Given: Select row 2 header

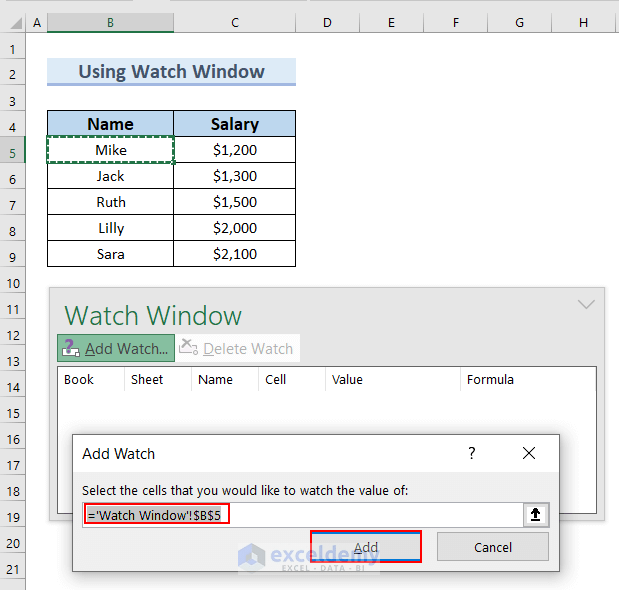Looking at the screenshot, I should pyautogui.click(x=13, y=74).
